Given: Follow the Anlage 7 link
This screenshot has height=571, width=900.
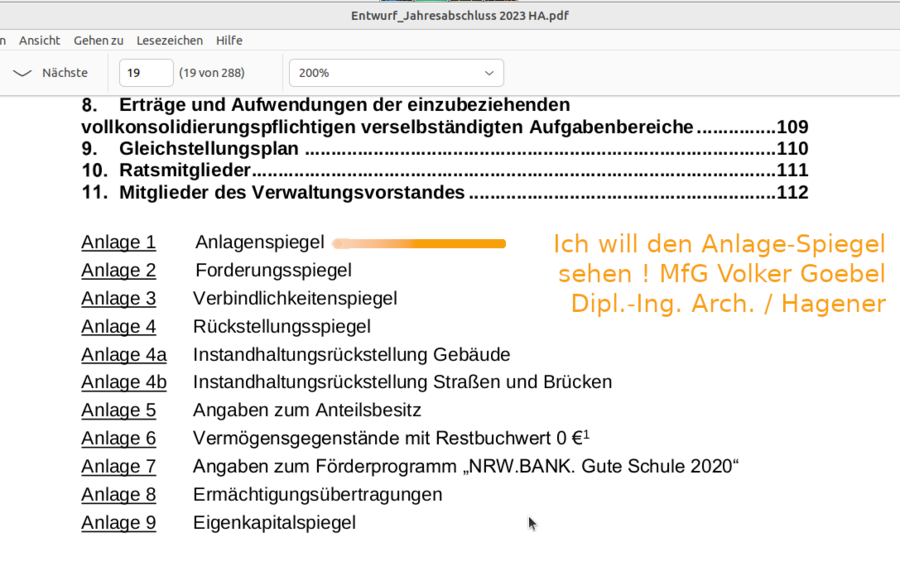Looking at the screenshot, I should point(118,466).
